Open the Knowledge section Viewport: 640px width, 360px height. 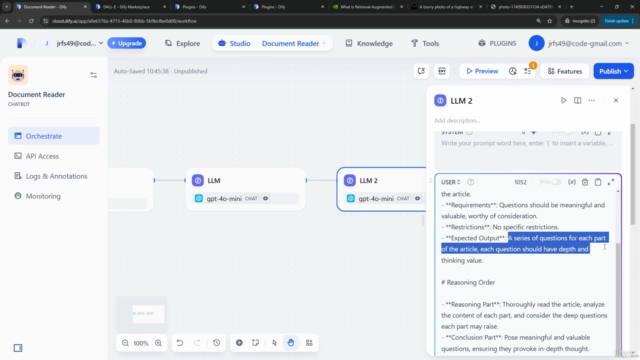pos(369,43)
